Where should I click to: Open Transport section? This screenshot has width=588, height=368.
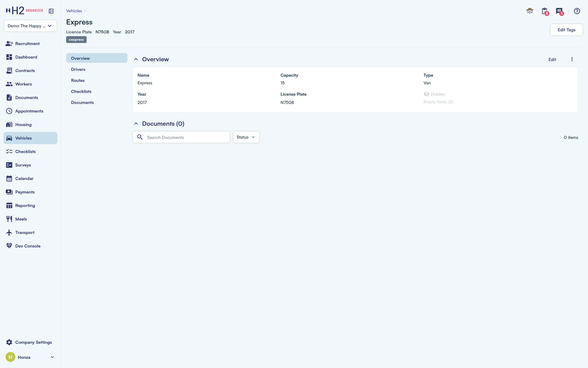point(31,233)
